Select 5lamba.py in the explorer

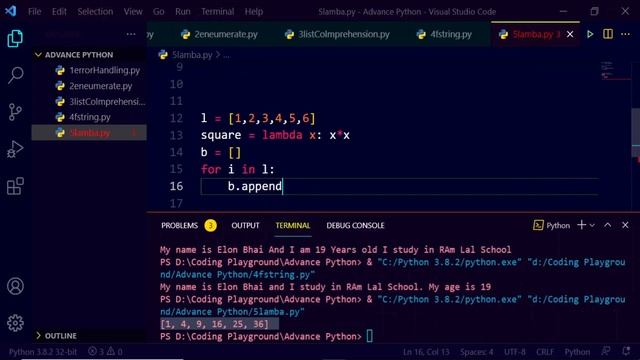(x=89, y=133)
